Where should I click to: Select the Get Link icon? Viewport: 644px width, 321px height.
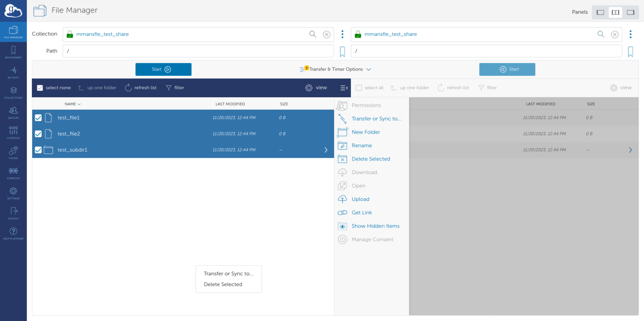pos(342,212)
